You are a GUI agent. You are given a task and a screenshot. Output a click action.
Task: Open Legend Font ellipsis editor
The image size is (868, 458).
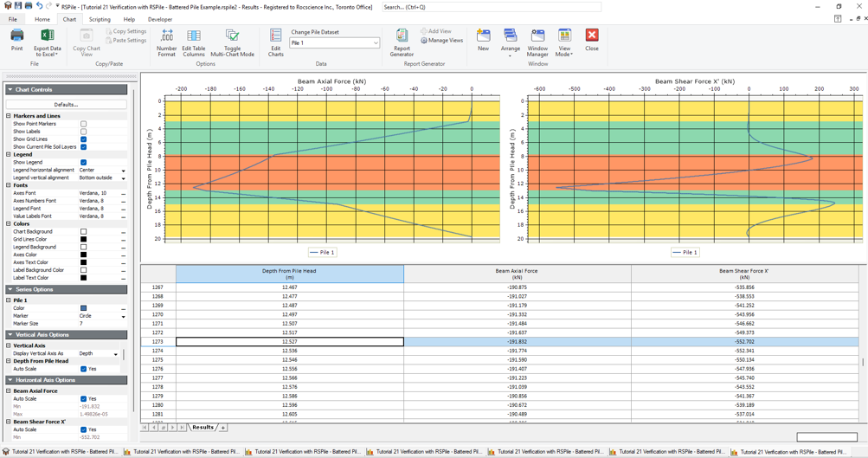[124, 209]
